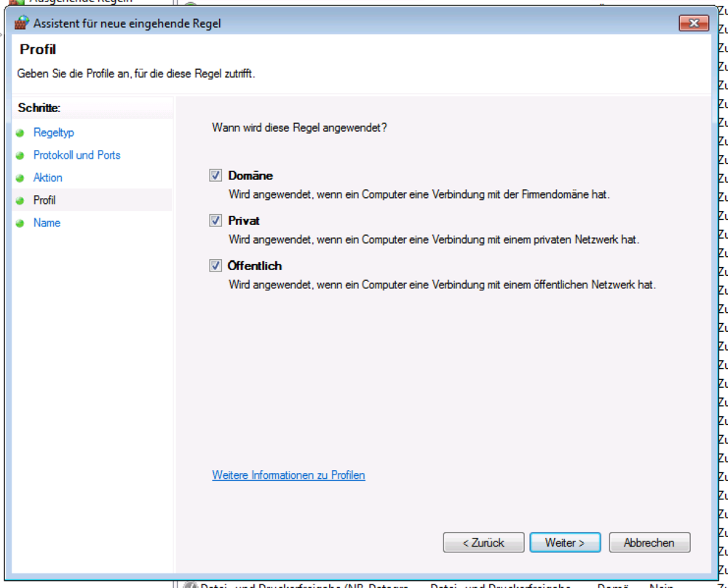Open Weitere Informationen zu Profilen link
Image resolution: width=728 pixels, height=588 pixels.
pos(288,474)
